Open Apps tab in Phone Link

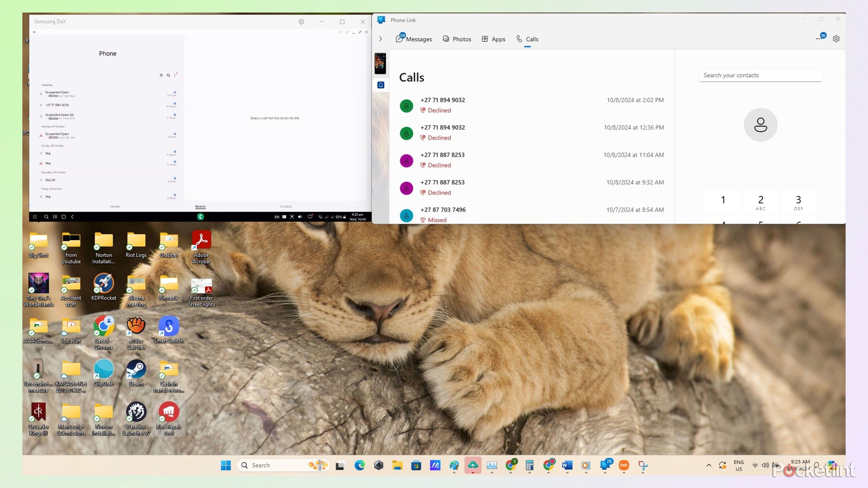494,39
